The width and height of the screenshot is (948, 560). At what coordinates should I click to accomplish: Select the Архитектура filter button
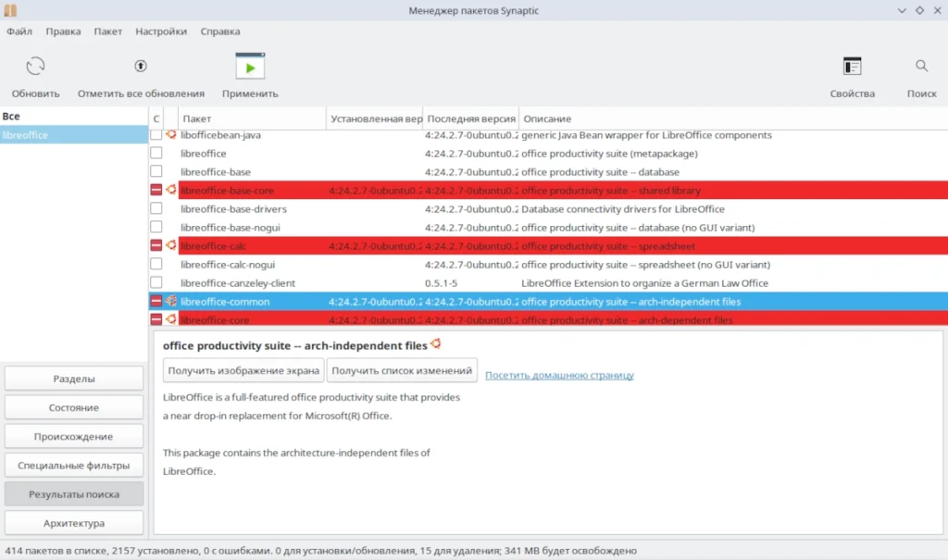74,523
